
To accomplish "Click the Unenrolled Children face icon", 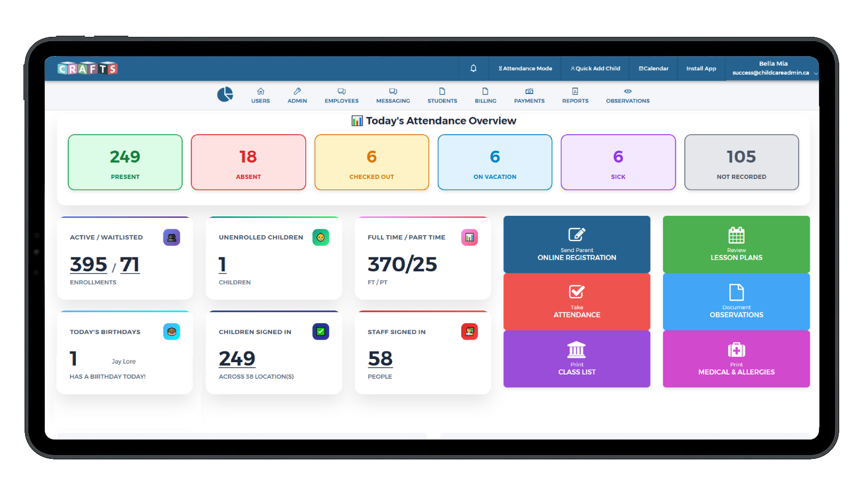I will pyautogui.click(x=320, y=238).
